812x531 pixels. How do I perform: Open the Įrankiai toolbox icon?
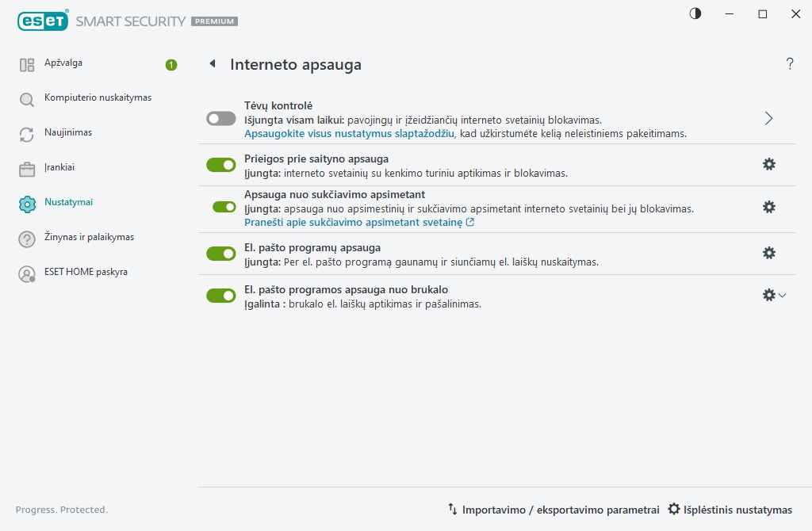pyautogui.click(x=27, y=168)
